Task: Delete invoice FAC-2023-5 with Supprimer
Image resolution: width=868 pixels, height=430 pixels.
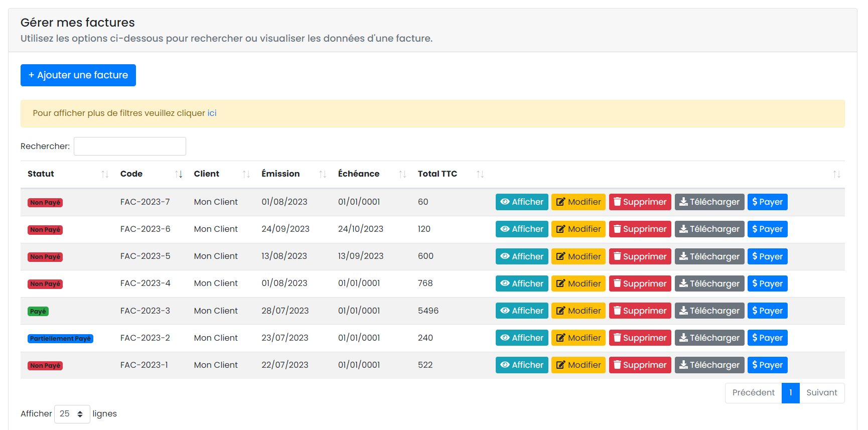Action: click(x=640, y=256)
